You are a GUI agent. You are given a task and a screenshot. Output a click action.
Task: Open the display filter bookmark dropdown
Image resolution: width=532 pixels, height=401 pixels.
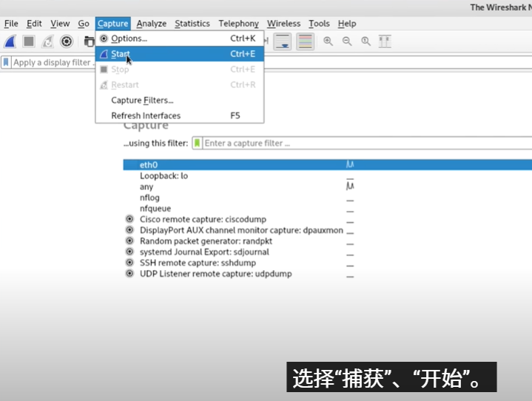coord(6,63)
